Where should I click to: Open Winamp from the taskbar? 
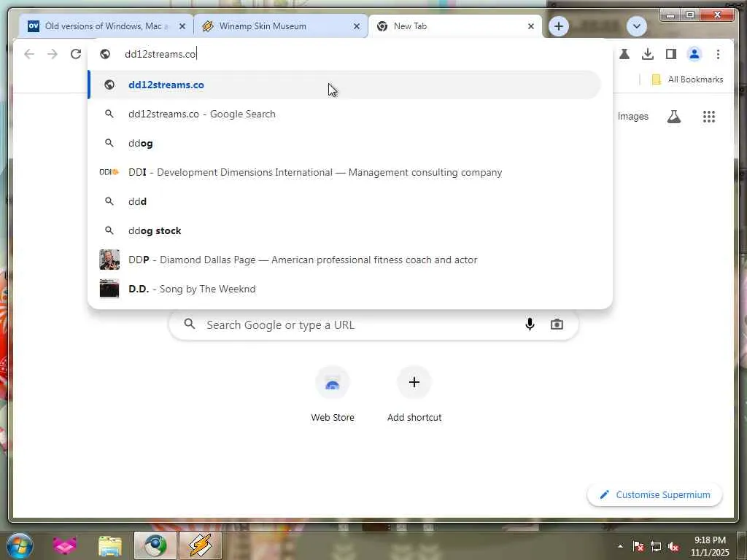coord(200,545)
